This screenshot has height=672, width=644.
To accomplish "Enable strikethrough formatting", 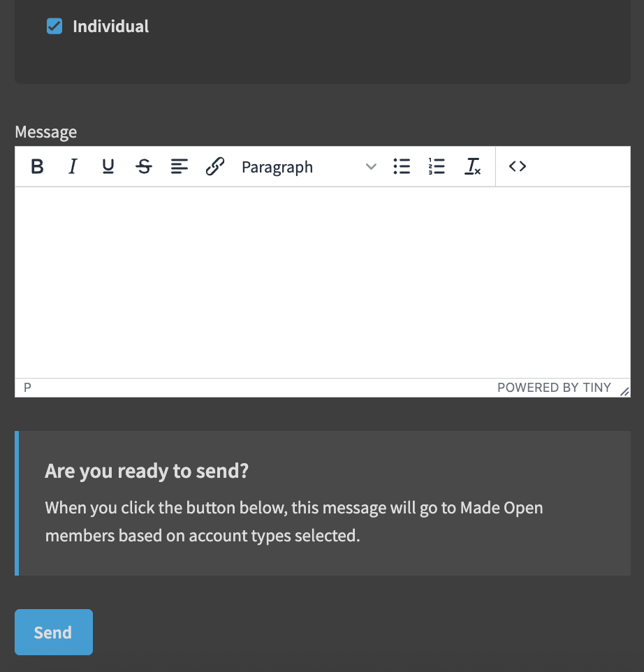I will (x=144, y=167).
